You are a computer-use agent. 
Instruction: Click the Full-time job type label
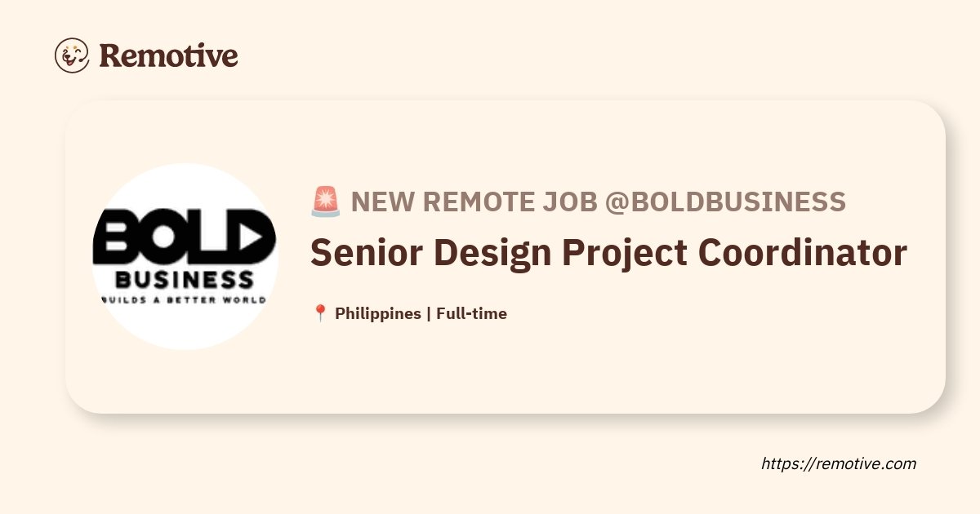[471, 313]
